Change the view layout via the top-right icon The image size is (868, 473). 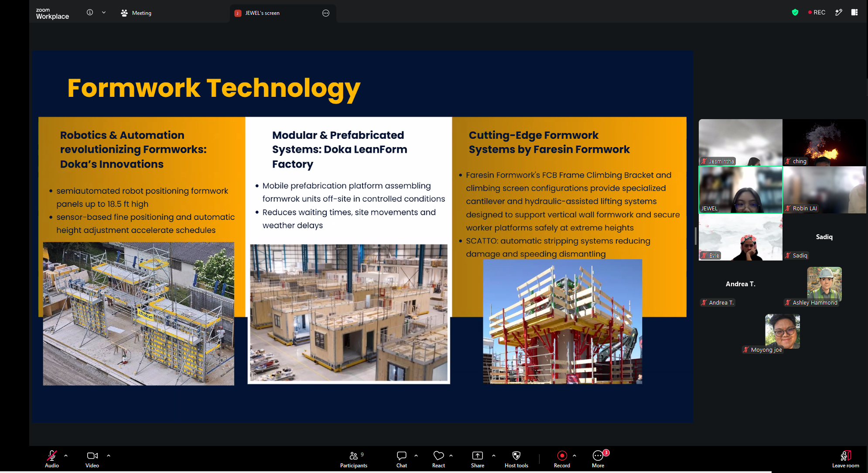tap(854, 13)
